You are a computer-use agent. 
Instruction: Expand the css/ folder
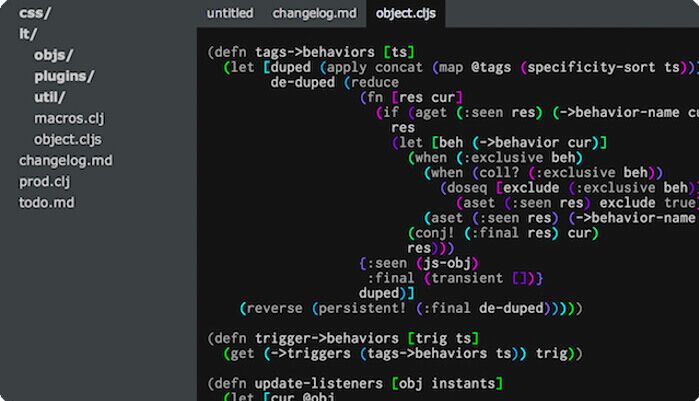pyautogui.click(x=35, y=13)
